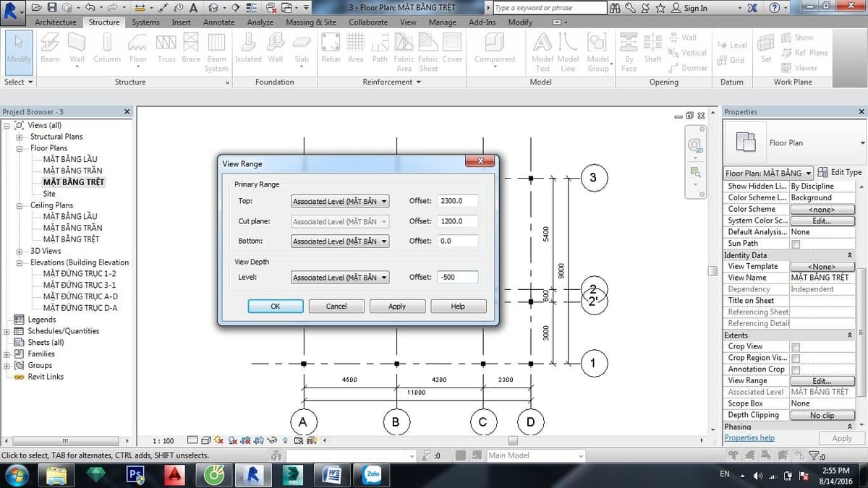Screen dimensions: 868x488
Task: Select the Isolated foundation tool
Action: coord(249,48)
